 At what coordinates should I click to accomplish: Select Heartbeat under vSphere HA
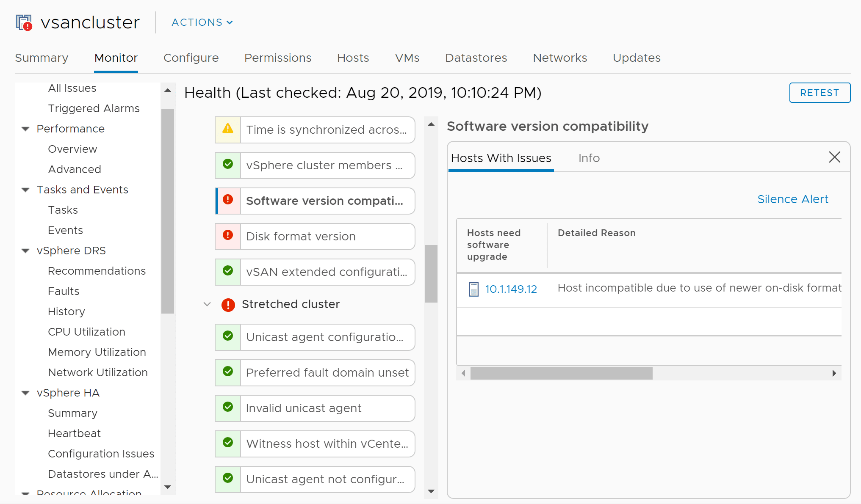pos(74,433)
